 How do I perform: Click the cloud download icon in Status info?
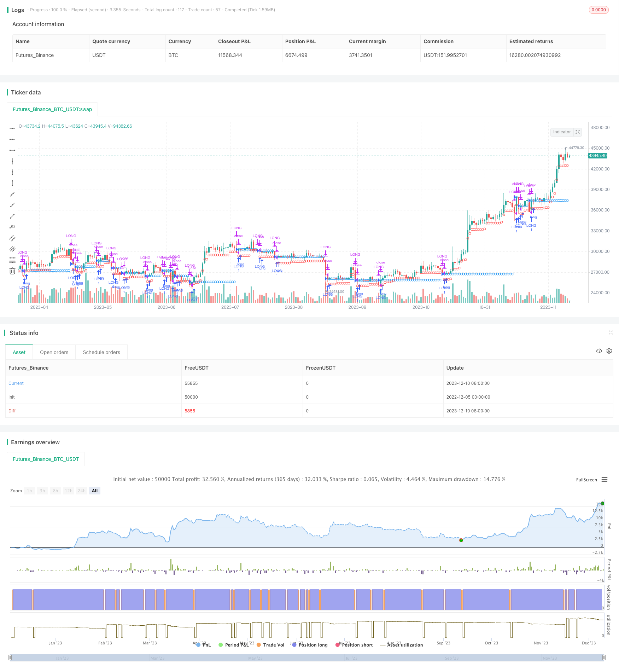pyautogui.click(x=599, y=351)
